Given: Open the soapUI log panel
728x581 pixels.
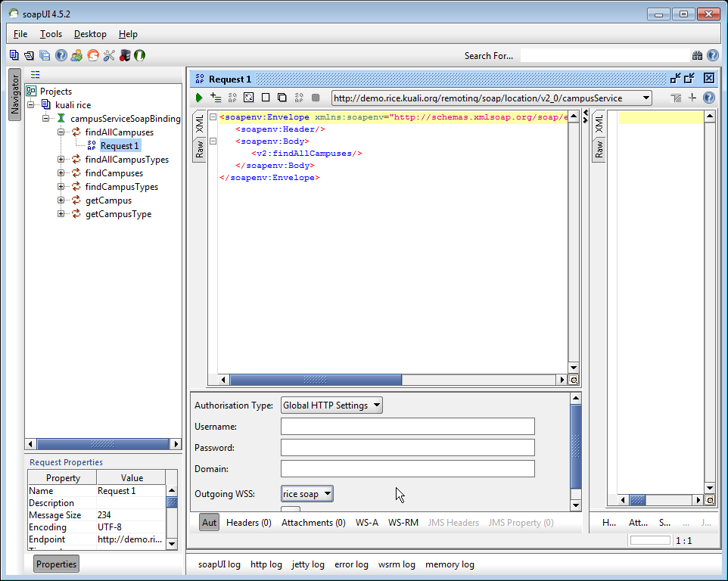Looking at the screenshot, I should [x=219, y=564].
